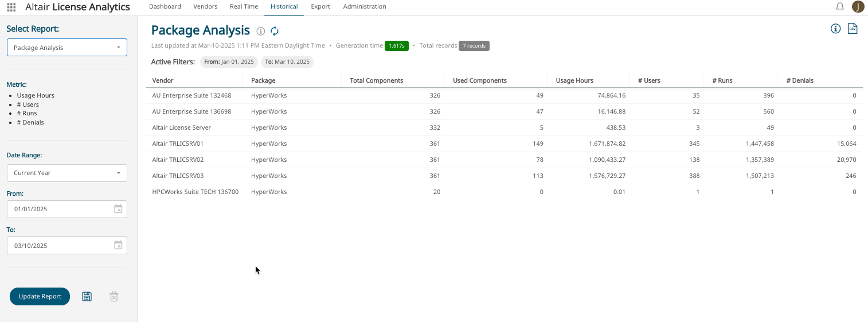Open the user profile avatar
The width and height of the screenshot is (868, 322).
point(858,7)
